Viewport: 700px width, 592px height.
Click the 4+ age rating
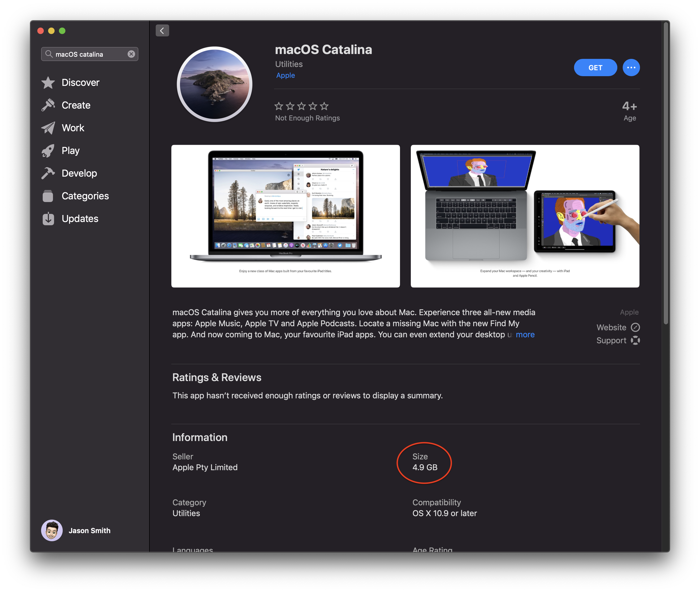(629, 106)
